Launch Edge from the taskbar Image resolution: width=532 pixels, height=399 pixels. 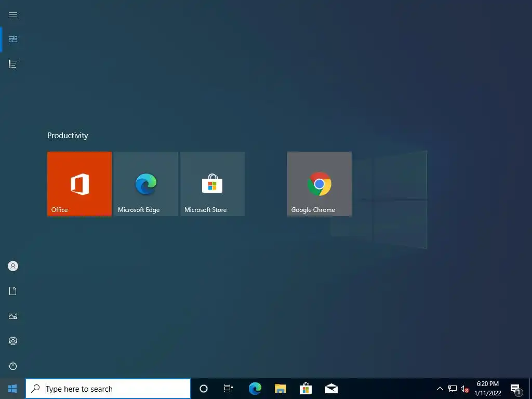pos(255,389)
